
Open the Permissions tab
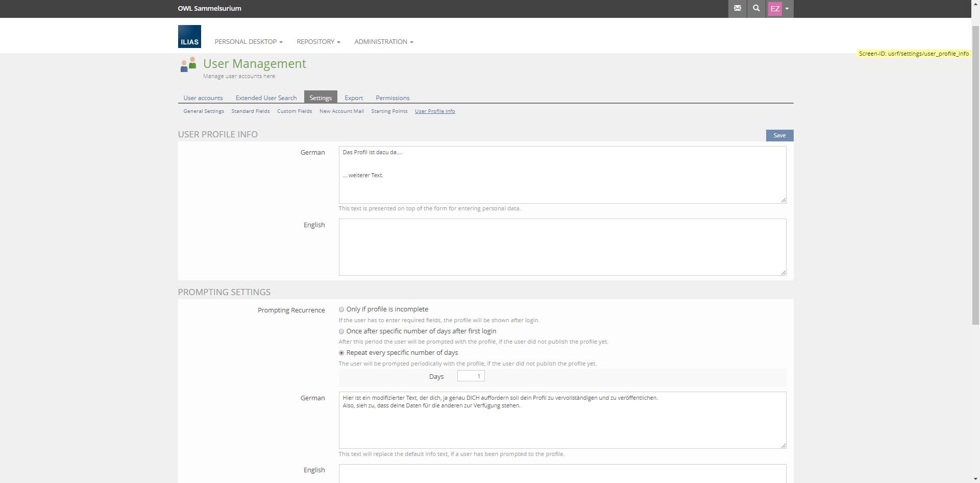click(x=393, y=98)
